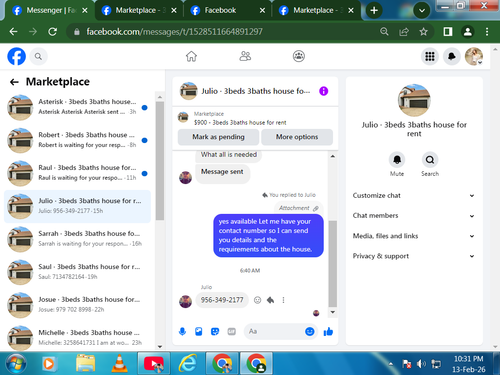Open the file folder on the taskbar
500x375 pixels.
(86, 364)
